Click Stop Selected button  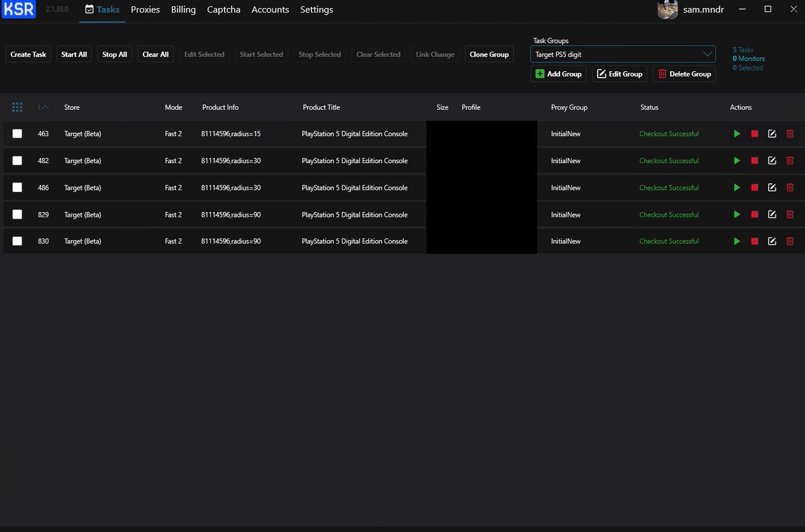(x=319, y=54)
